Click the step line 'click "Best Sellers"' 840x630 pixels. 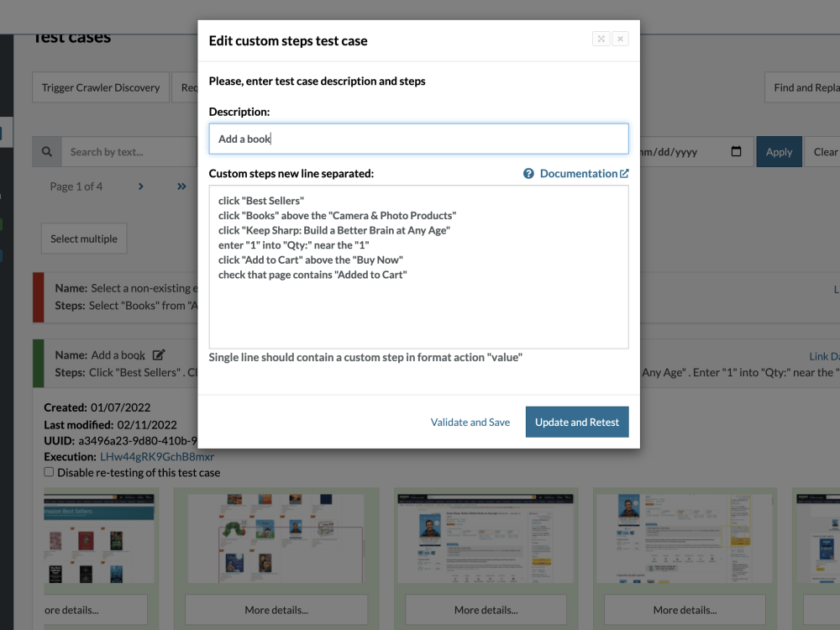(x=261, y=201)
